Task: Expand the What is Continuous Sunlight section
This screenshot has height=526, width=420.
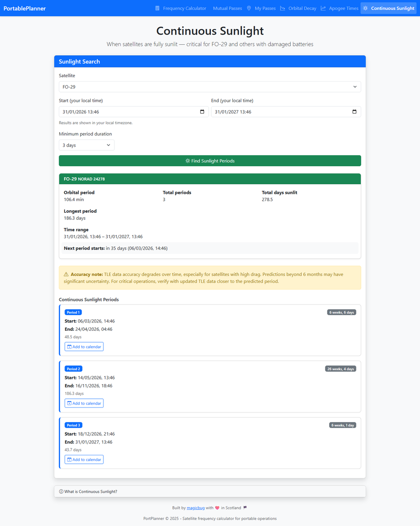Action: (210, 491)
